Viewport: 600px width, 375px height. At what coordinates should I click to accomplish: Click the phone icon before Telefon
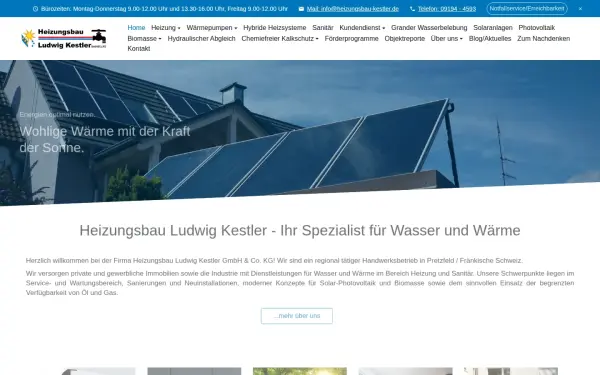click(x=412, y=9)
